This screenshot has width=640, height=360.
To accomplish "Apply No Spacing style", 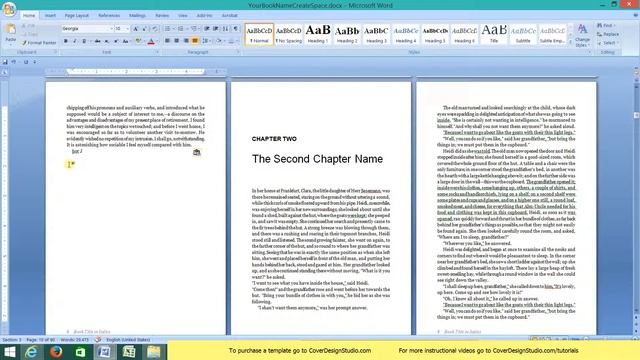I will pos(289,34).
